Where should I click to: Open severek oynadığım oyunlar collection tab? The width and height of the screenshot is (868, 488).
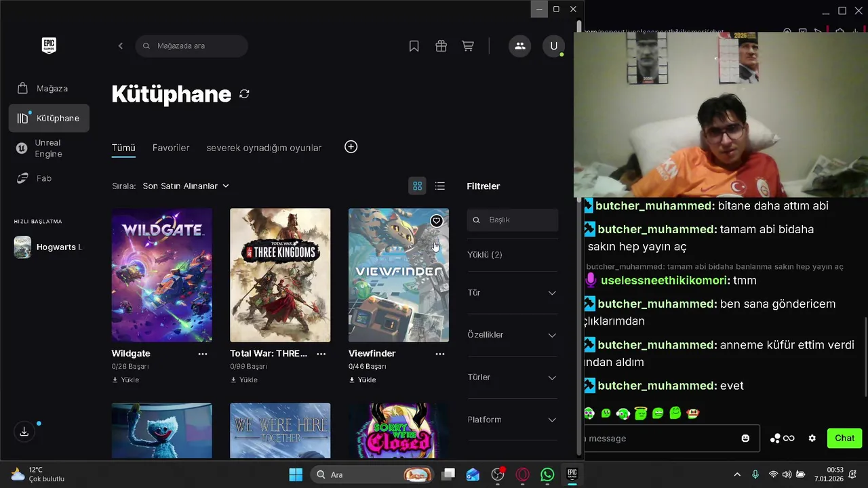264,148
